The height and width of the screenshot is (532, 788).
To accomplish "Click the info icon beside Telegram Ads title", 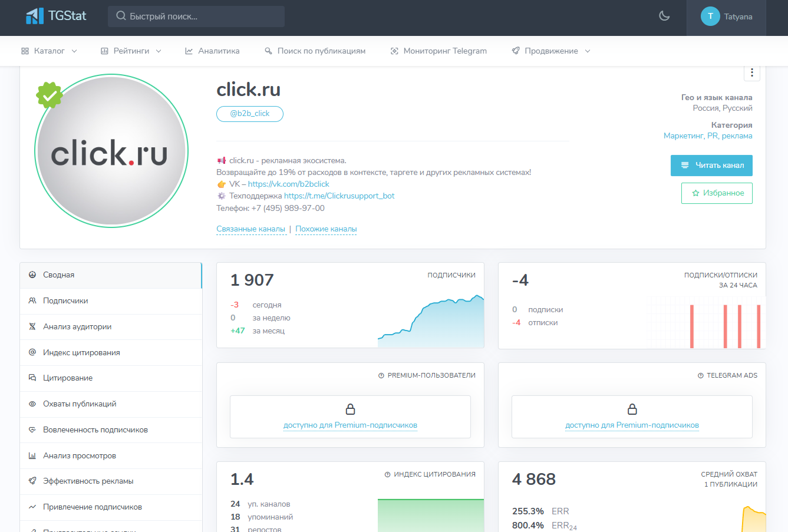I will click(x=701, y=375).
